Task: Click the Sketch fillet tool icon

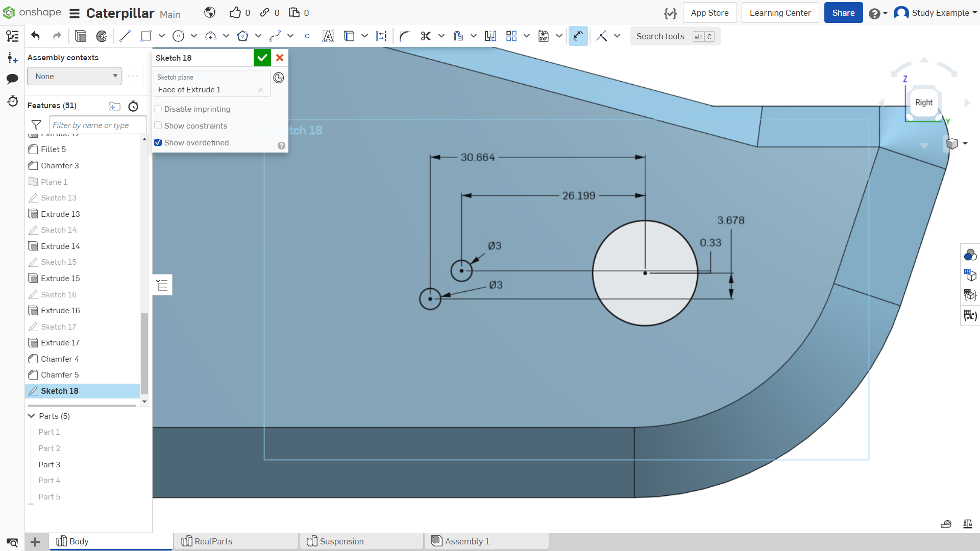Action: [x=405, y=36]
